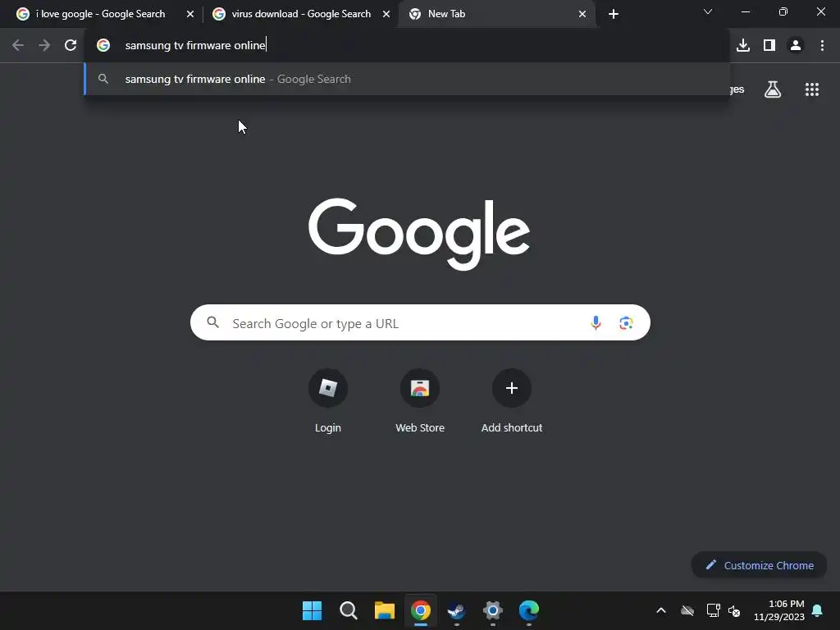840x630 pixels.
Task: Reload the current page
Action: pos(71,46)
